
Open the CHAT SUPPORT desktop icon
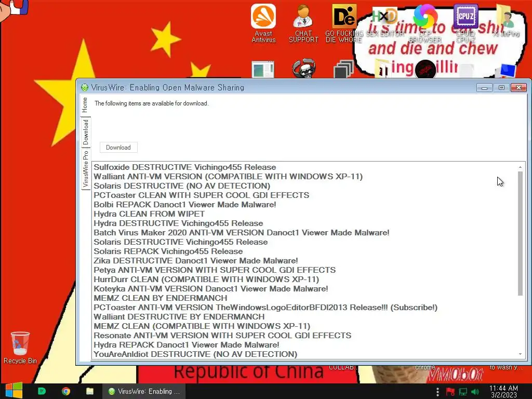(303, 23)
